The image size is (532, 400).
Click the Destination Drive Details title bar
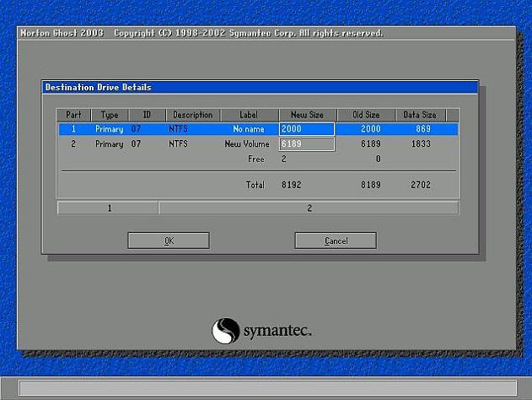pyautogui.click(x=261, y=87)
